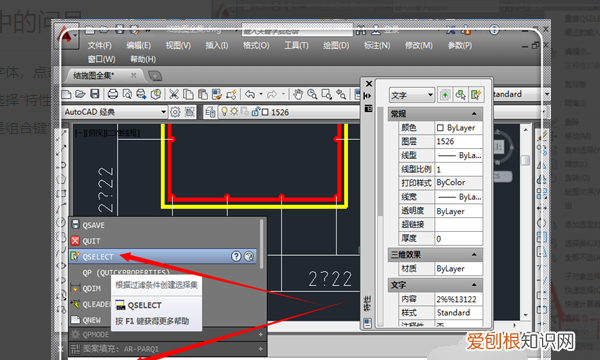Viewport: 600px width, 360px height.
Task: Open the Standard text style dropdown
Action: tap(546, 94)
